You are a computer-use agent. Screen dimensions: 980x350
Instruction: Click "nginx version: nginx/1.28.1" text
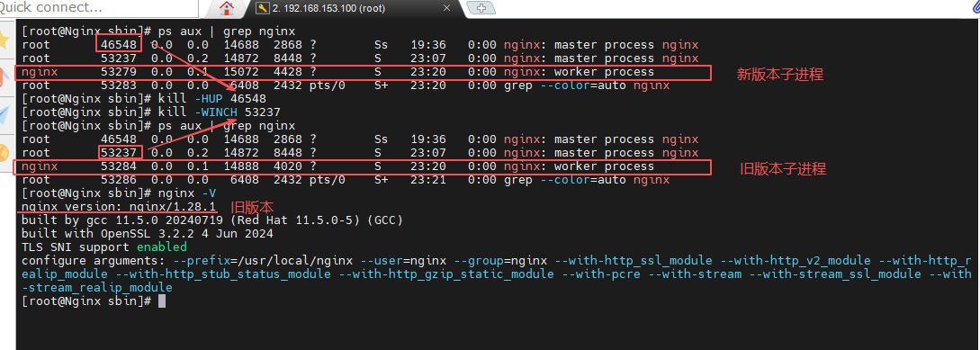[x=119, y=207]
